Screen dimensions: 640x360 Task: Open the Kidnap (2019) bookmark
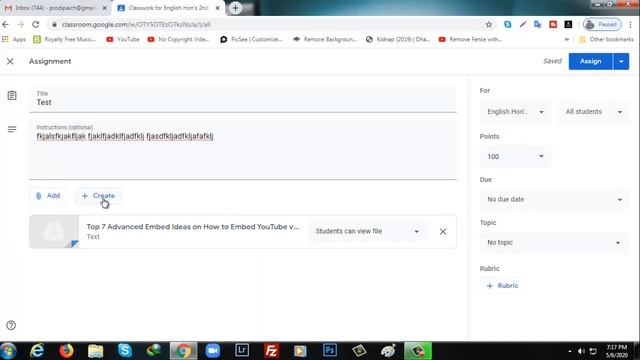pos(398,39)
